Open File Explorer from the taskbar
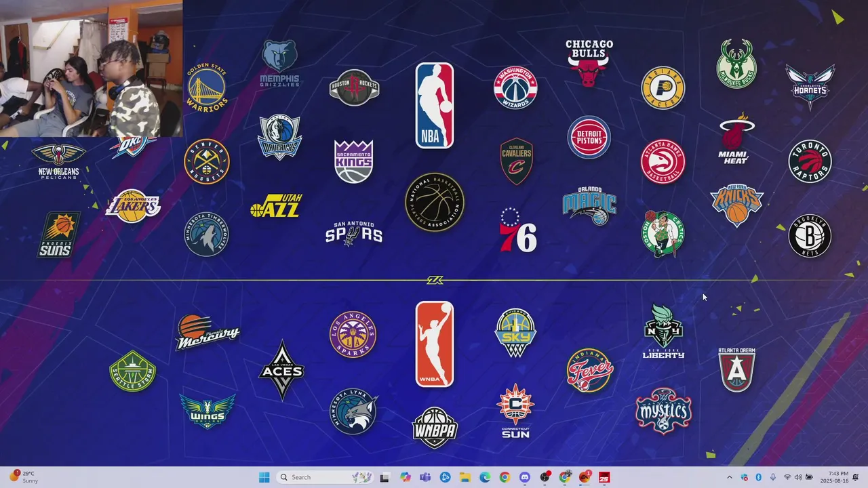 click(x=465, y=477)
